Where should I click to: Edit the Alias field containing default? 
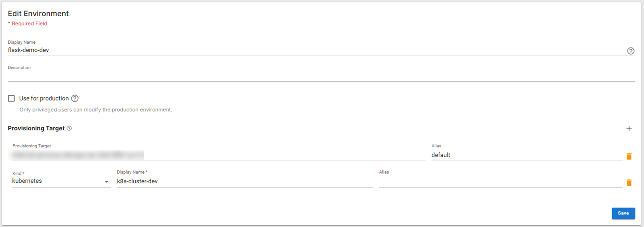click(x=526, y=155)
